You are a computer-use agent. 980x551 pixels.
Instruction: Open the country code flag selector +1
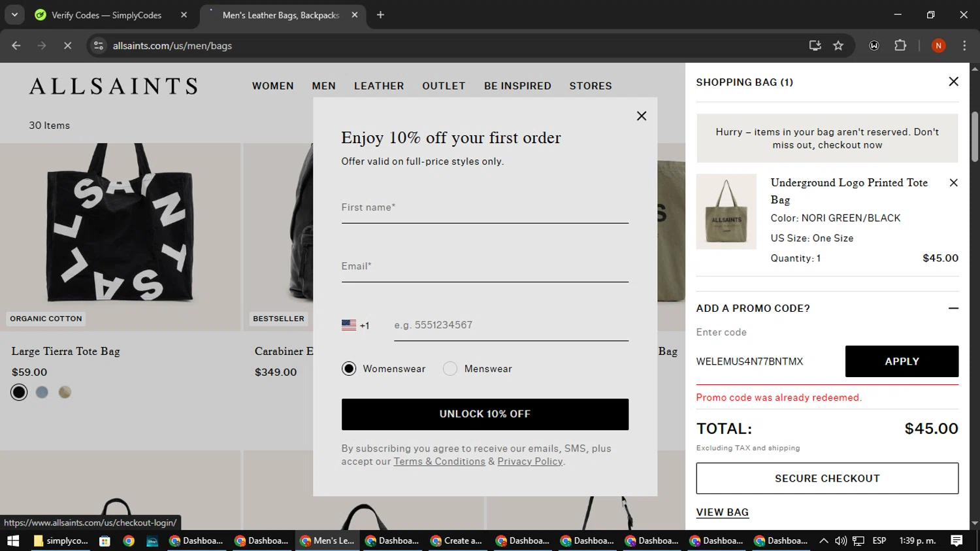click(355, 326)
